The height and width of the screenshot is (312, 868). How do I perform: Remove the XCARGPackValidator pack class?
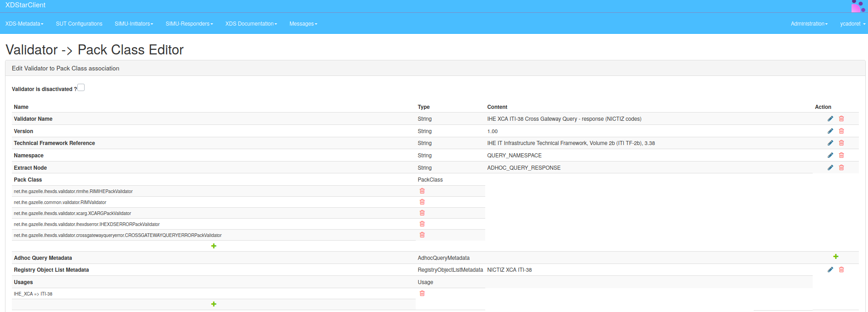point(422,213)
